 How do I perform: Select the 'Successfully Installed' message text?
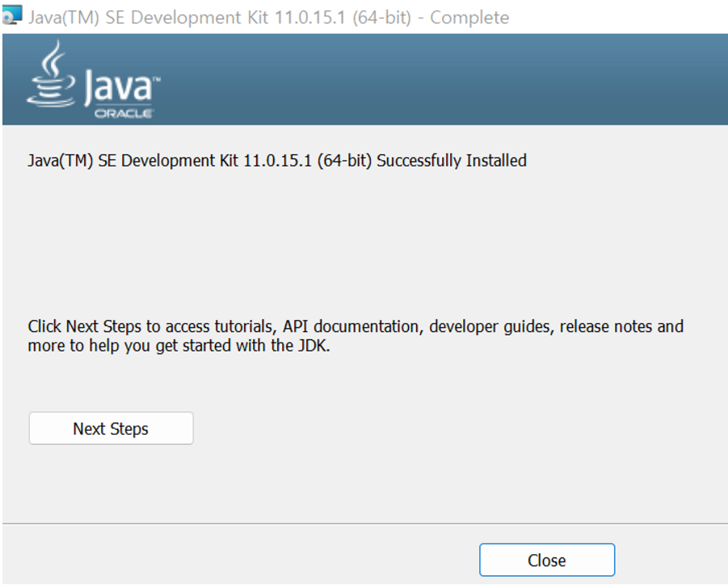click(277, 161)
